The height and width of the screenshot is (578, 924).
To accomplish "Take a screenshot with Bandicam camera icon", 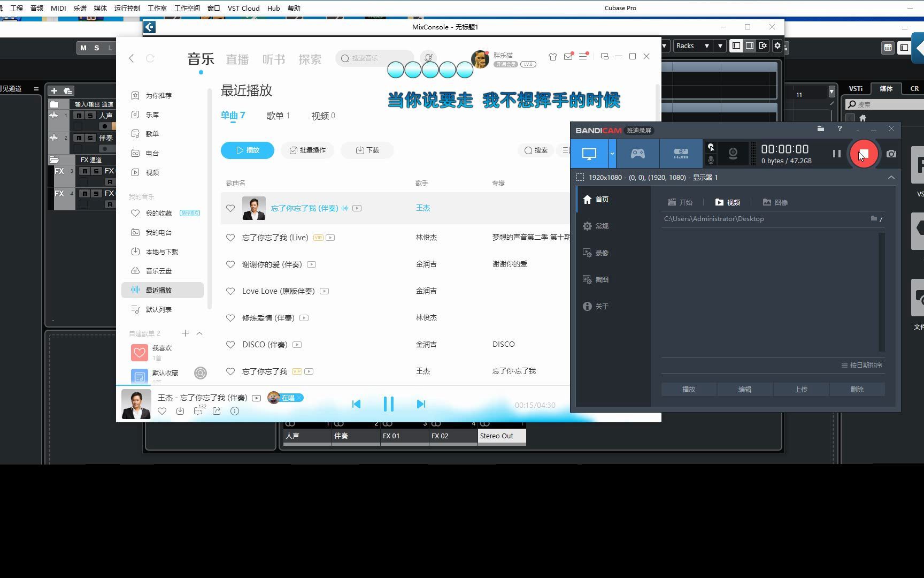I will (891, 154).
